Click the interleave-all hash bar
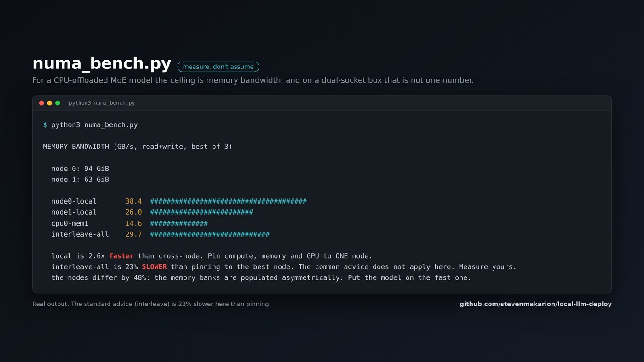The image size is (644, 362). tap(210, 234)
